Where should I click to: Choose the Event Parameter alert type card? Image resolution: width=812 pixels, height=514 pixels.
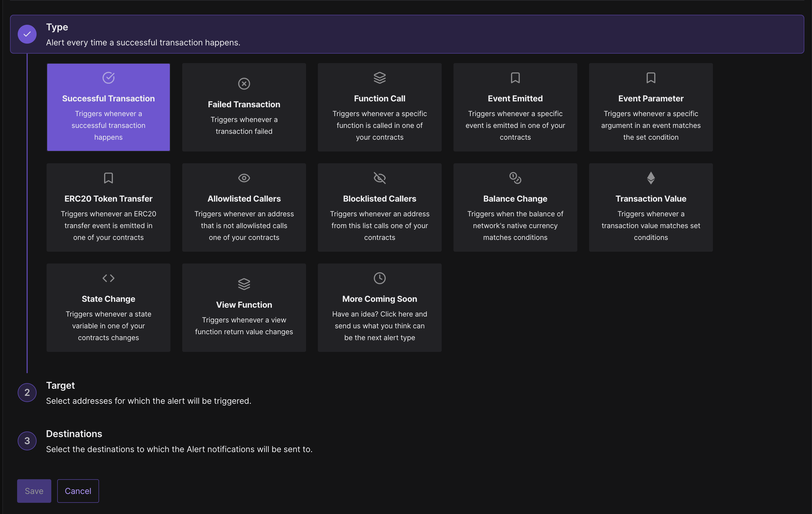650,107
